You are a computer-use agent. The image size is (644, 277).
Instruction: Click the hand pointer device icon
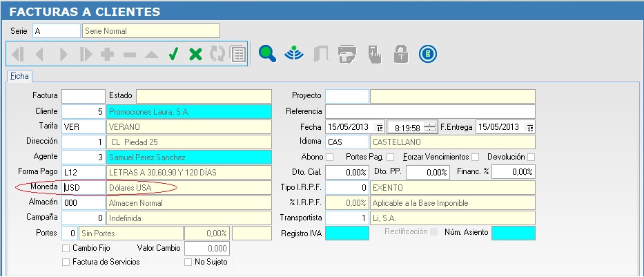(375, 55)
